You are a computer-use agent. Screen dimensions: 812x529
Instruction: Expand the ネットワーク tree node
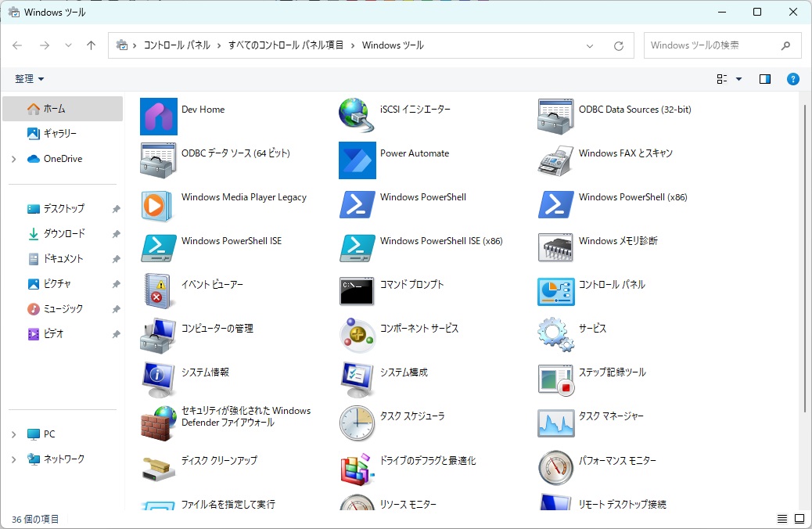tap(14, 459)
